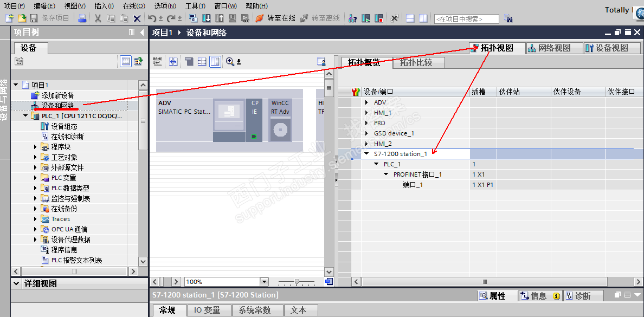Download to device icon

pos(206,18)
